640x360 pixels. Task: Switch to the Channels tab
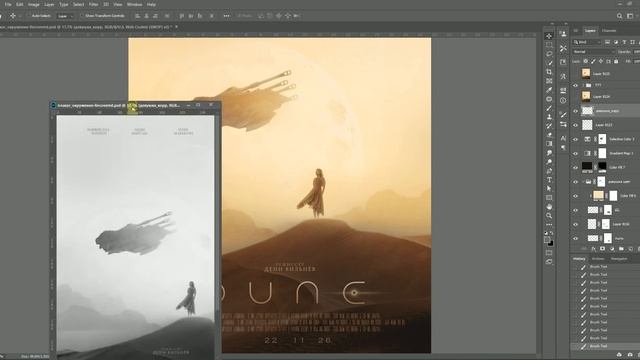coord(609,31)
